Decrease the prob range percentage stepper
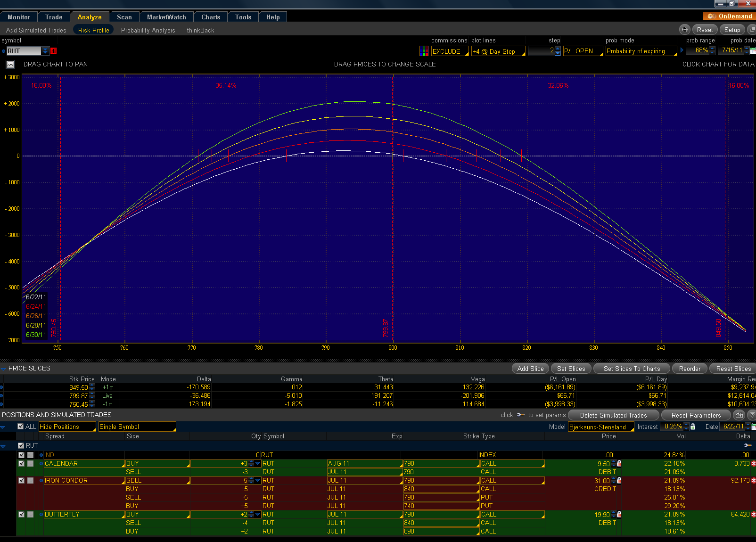 712,53
